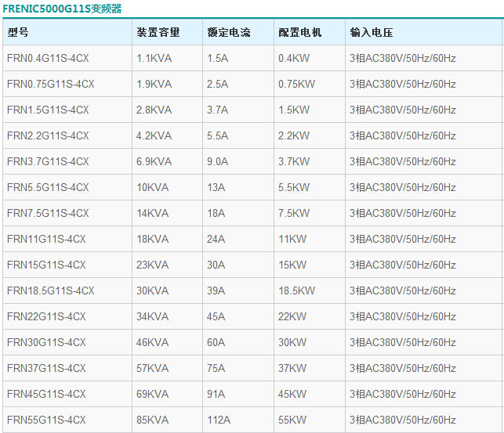Click the 23KVA capacity cell
This screenshot has height=433, width=504.
click(x=152, y=265)
